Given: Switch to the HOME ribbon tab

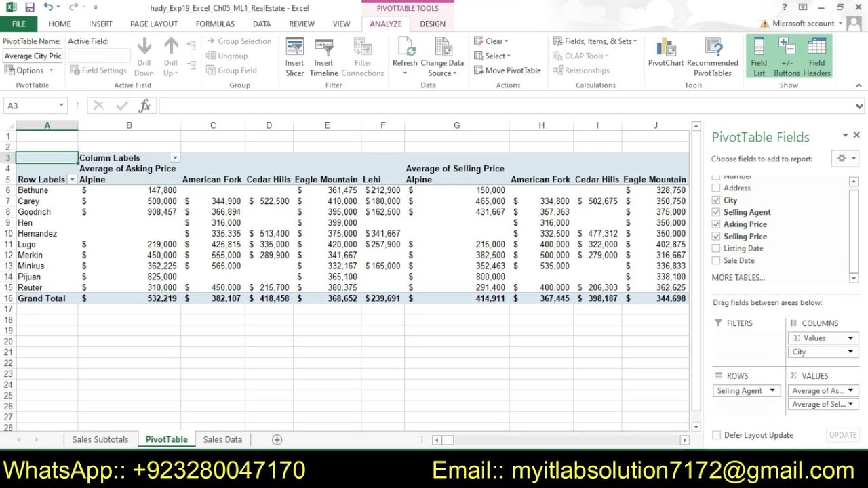Looking at the screenshot, I should tap(60, 24).
